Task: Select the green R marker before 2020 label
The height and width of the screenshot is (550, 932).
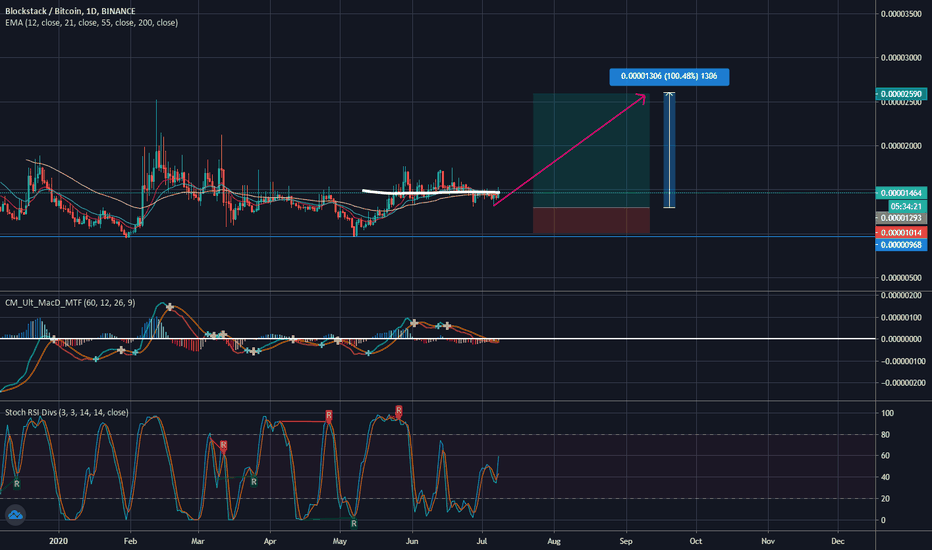Action: tap(17, 483)
